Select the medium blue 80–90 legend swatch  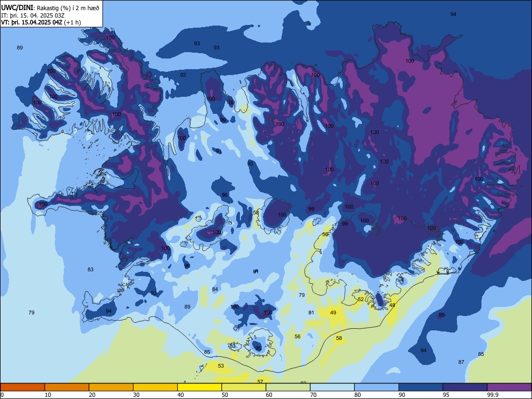pyautogui.click(x=377, y=387)
